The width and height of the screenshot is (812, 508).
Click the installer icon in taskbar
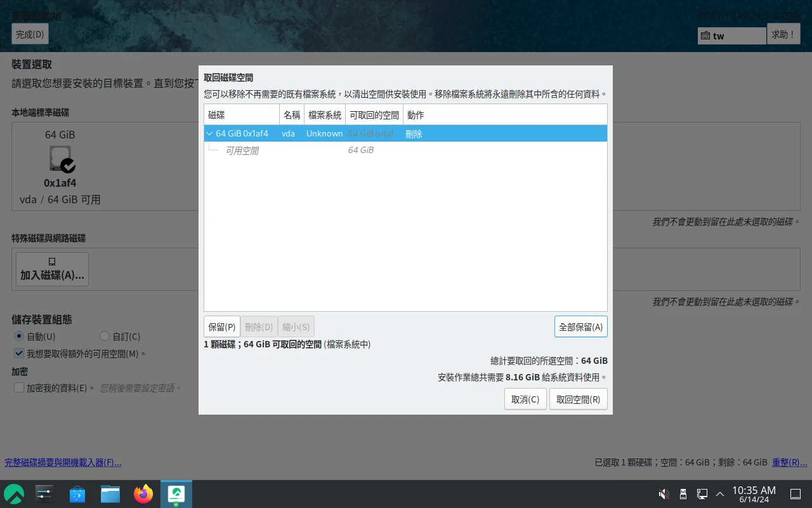coord(176,493)
